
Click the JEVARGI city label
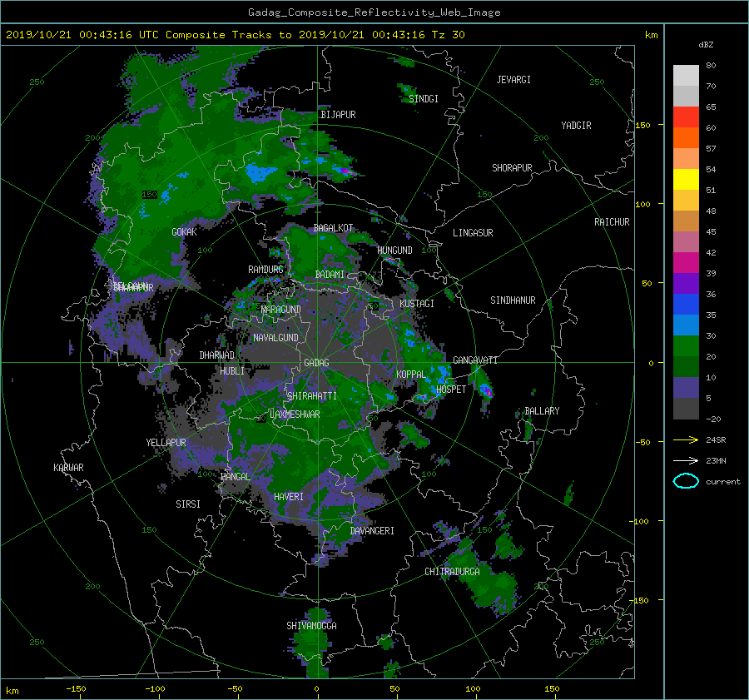click(513, 80)
